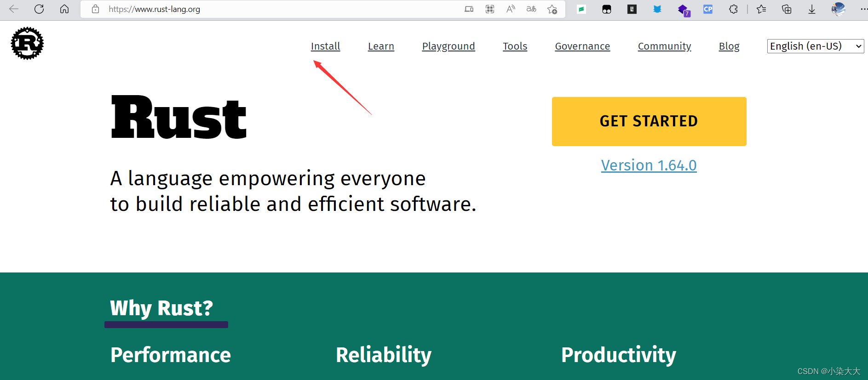This screenshot has width=868, height=380.
Task: Open the CP extension icon
Action: 708,9
